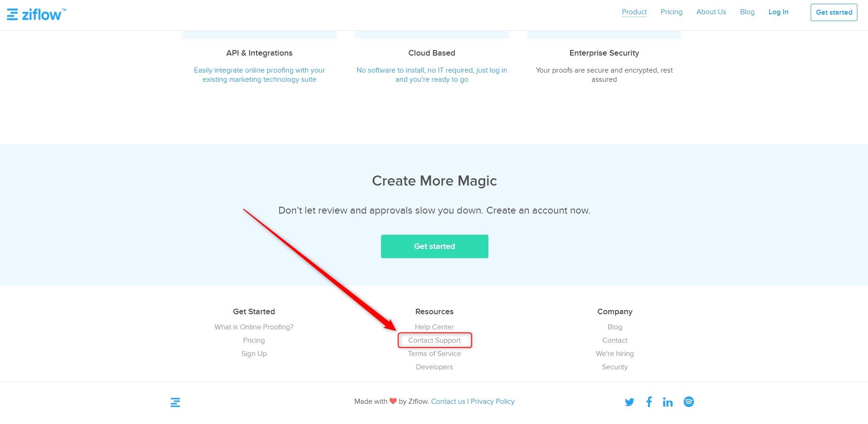868x424 pixels.
Task: Click the small Ziflow footer logo
Action: click(x=175, y=402)
